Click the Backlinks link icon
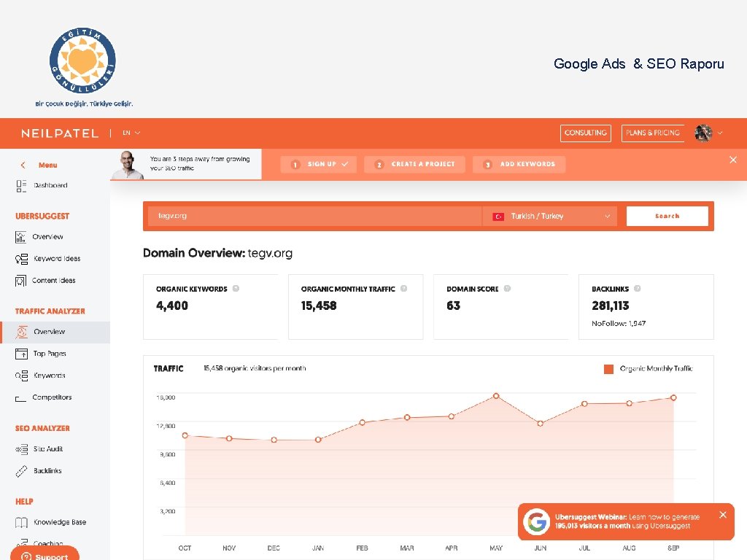Viewport: 747px width, 560px height. pos(21,471)
